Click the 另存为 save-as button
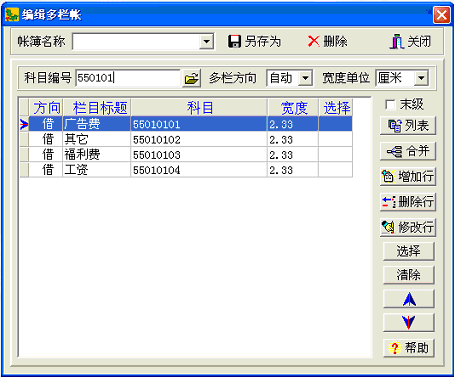The width and height of the screenshot is (454, 377). [254, 42]
